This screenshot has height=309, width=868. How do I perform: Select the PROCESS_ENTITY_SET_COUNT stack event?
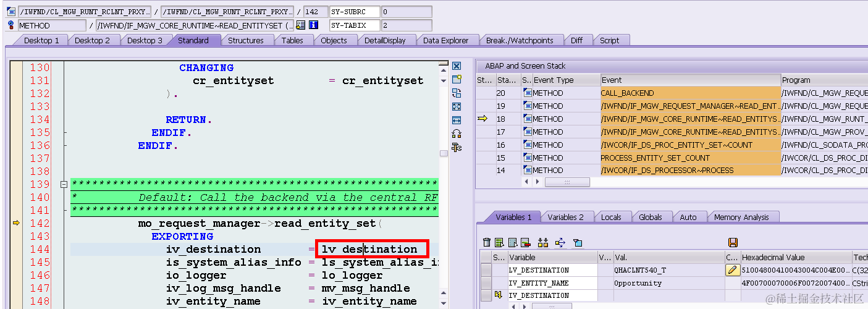[x=690, y=158]
